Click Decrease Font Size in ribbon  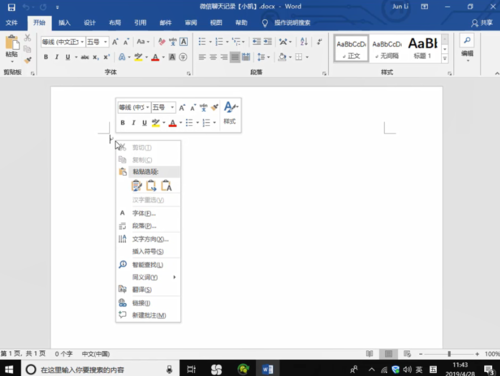point(126,42)
